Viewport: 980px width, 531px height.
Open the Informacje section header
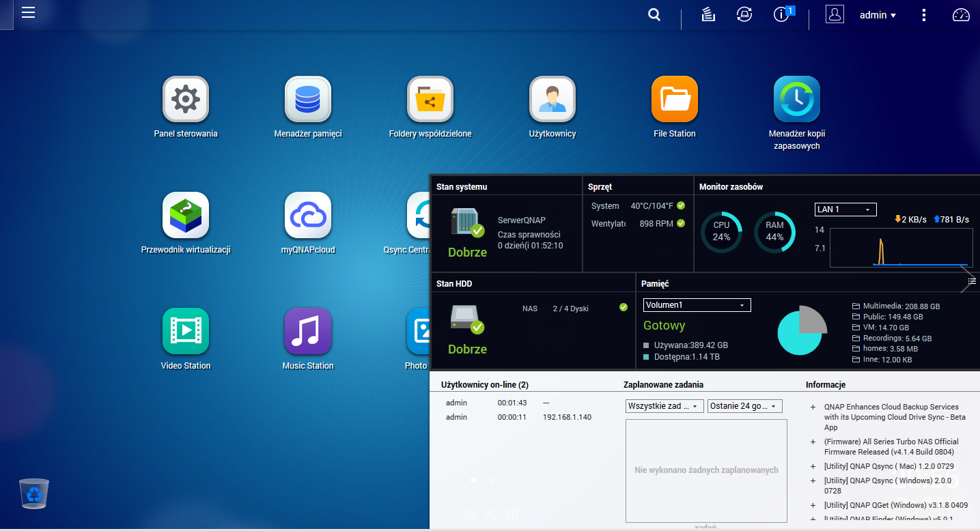click(826, 385)
